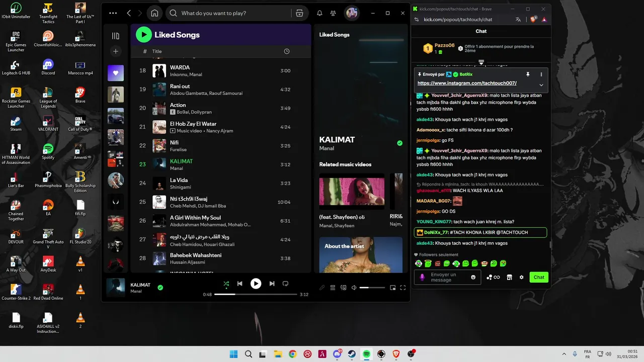Skip to previous track
Viewport: 644px width, 362px height.
coord(240,284)
